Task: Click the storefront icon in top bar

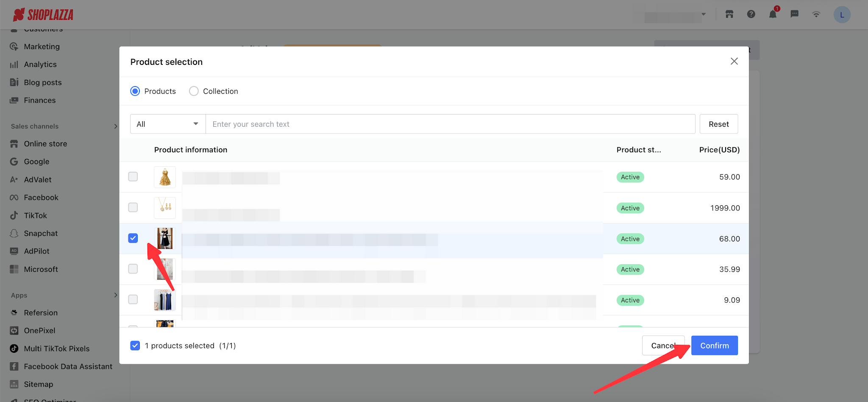Action: (729, 14)
